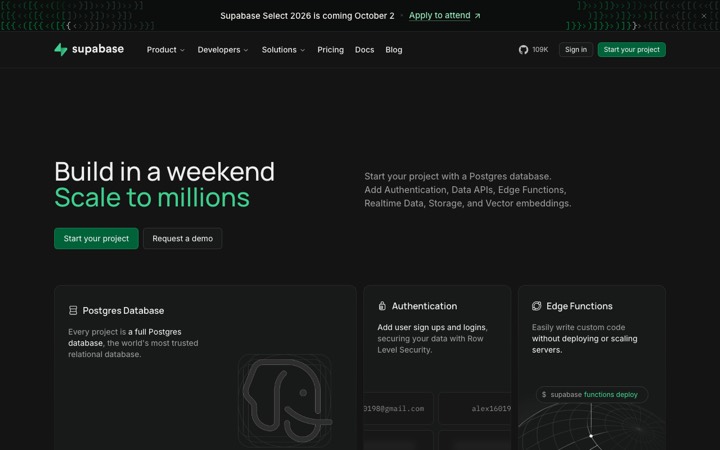Click the arrow icon beside Apply to attend
The image size is (720, 450).
coord(478,16)
